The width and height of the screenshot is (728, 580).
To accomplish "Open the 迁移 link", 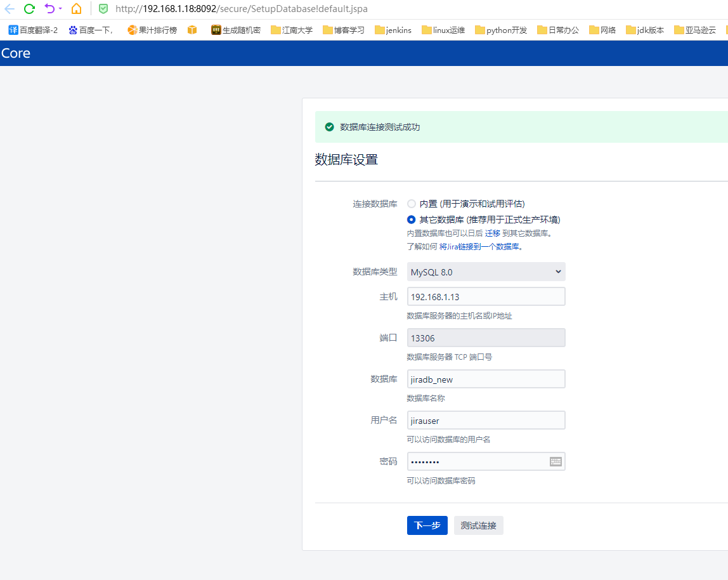I will coord(493,234).
